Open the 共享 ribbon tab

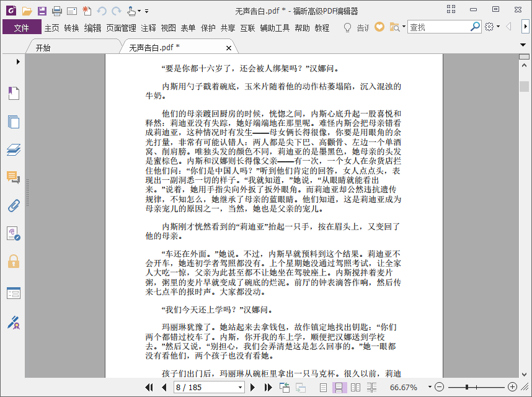tap(228, 28)
